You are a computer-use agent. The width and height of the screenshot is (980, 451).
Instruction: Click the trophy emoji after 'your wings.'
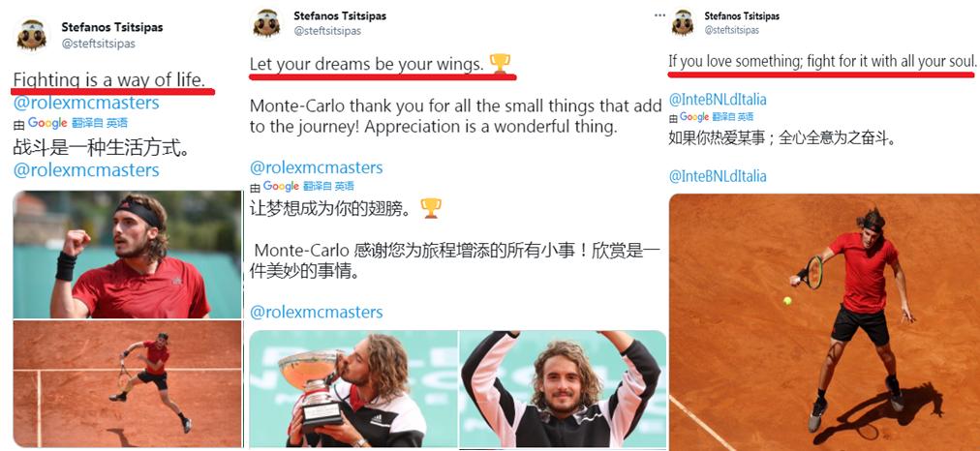tap(500, 63)
